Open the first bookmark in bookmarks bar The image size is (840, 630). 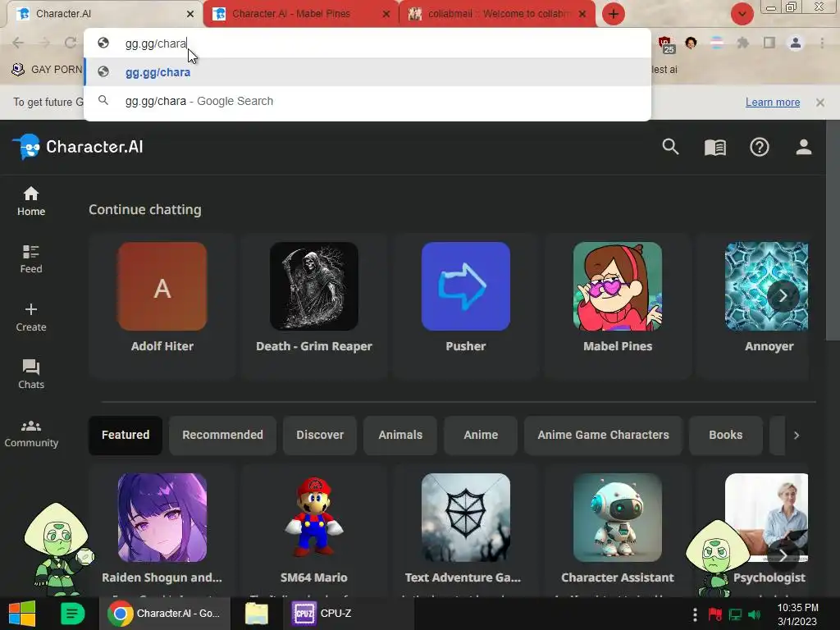tap(47, 70)
